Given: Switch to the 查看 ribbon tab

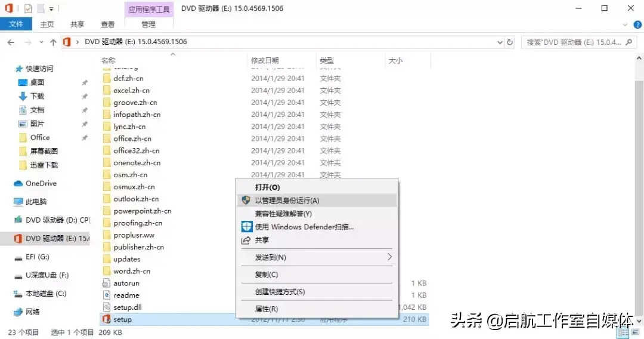Looking at the screenshot, I should pos(108,24).
